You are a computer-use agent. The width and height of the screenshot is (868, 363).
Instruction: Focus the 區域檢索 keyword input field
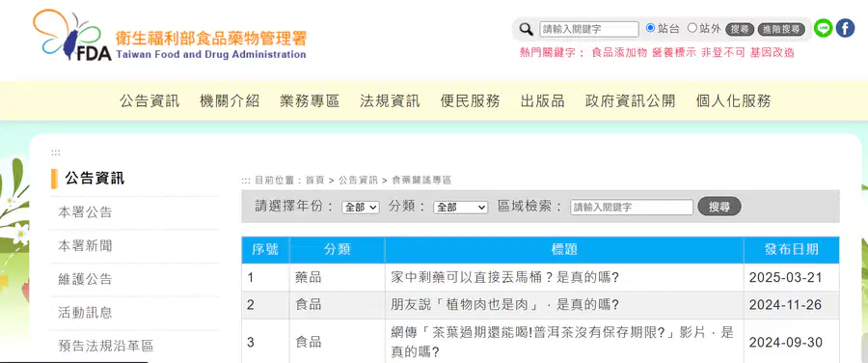coord(632,208)
